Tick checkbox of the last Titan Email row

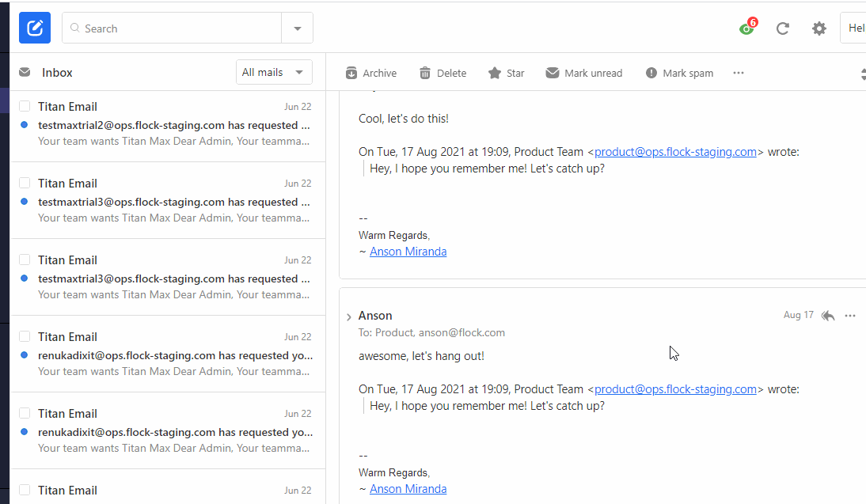(x=25, y=490)
